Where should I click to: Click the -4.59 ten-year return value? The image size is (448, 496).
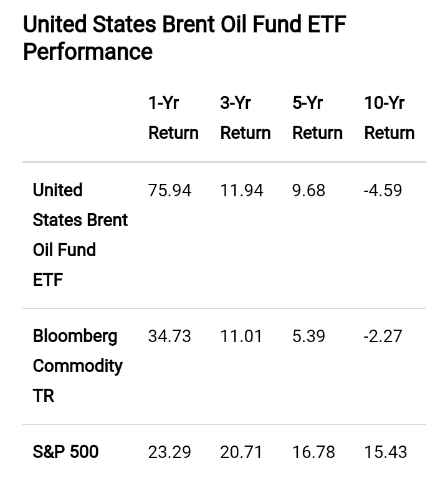[383, 191]
